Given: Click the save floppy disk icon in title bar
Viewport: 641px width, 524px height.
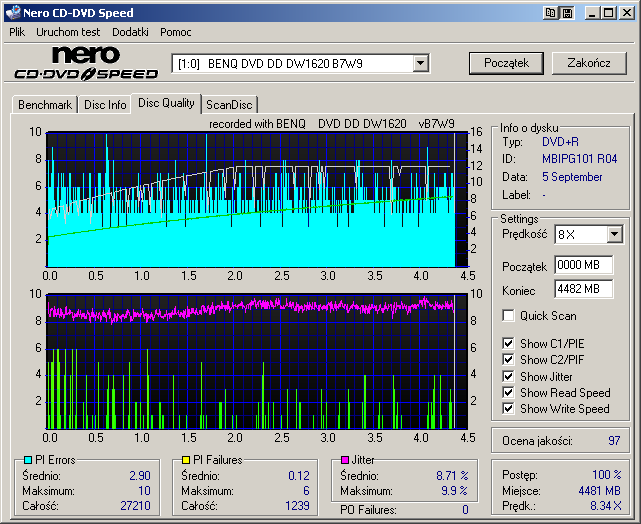Looking at the screenshot, I should (567, 13).
